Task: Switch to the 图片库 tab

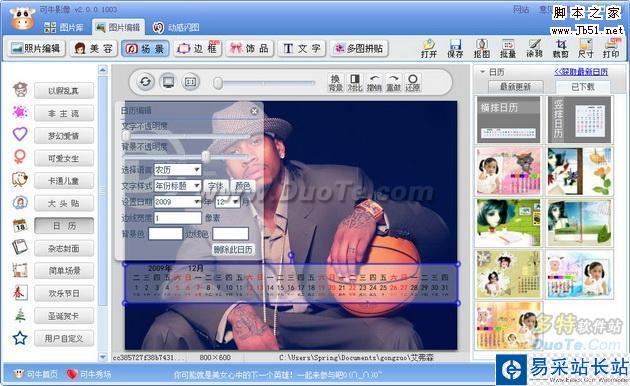Action: (64, 27)
